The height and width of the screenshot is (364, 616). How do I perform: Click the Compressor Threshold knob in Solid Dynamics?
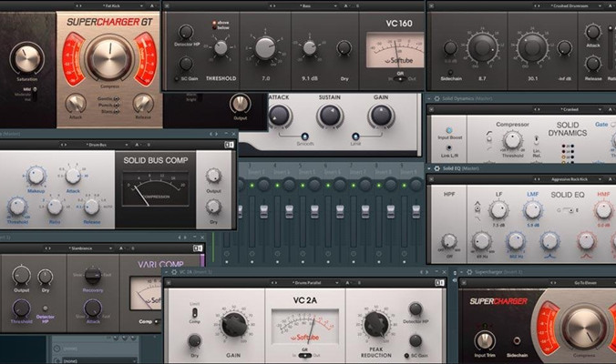[512, 140]
